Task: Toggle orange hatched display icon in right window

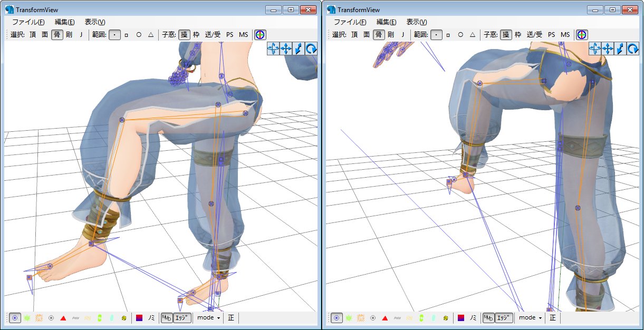Action: click(361, 318)
